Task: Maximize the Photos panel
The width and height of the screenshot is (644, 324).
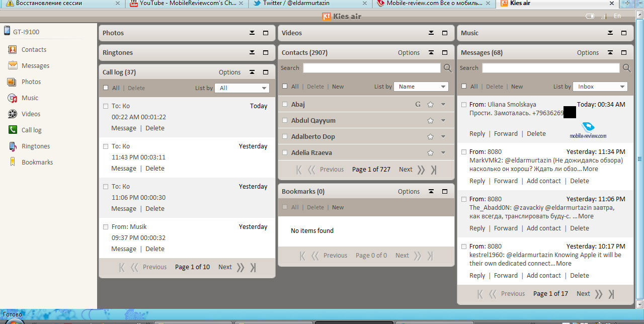Action: (266, 33)
